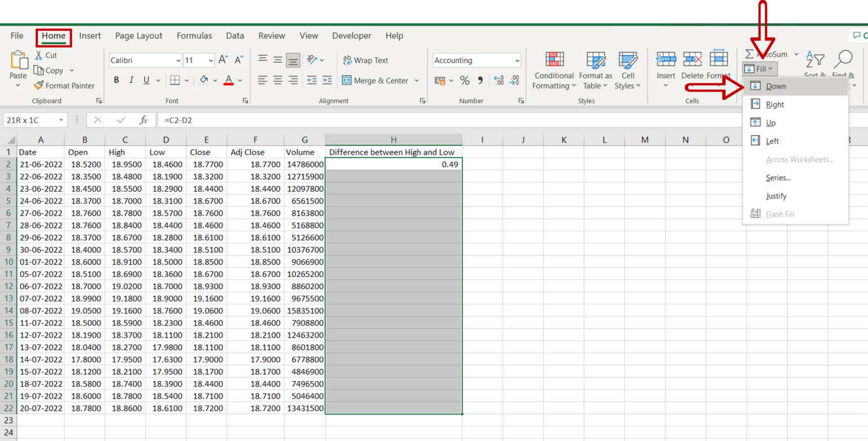Click the Paste clipboard icon
This screenshot has width=868, height=441.
click(18, 59)
